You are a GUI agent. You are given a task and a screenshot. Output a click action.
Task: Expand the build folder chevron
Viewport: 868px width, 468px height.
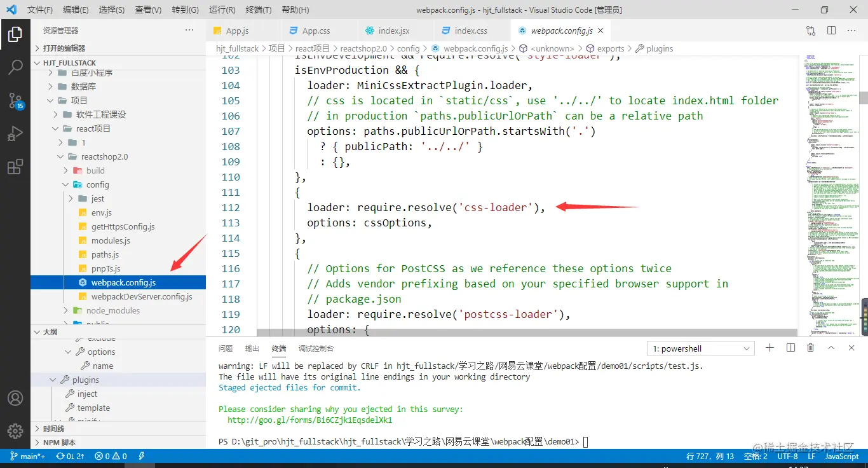click(65, 170)
